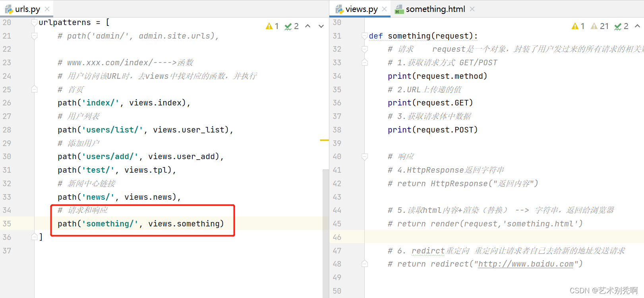Toggle fold marker on views.py line 40

coord(365,157)
